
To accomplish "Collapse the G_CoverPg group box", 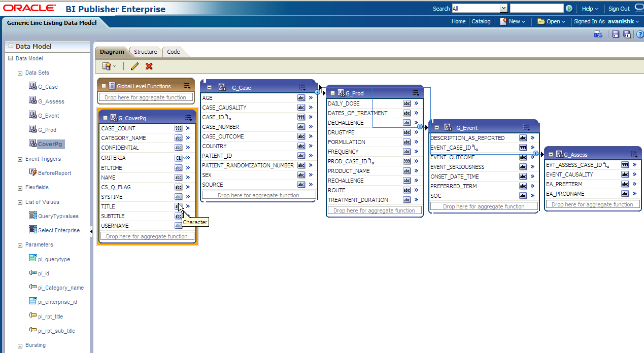I will tap(105, 118).
